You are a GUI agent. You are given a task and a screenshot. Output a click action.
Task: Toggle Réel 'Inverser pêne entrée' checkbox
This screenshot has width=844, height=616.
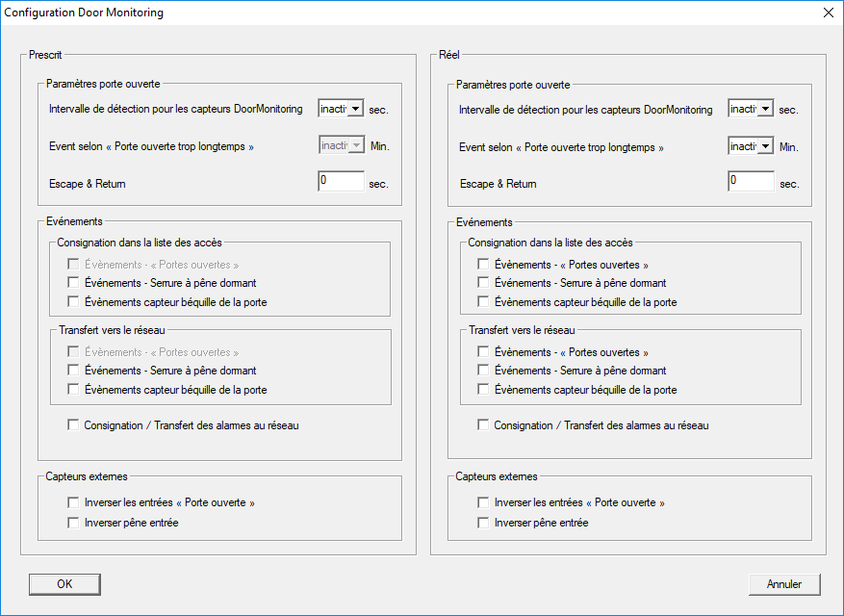pyautogui.click(x=483, y=523)
